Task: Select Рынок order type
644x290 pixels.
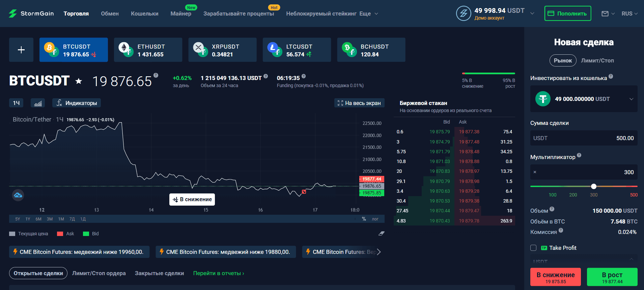Action: pyautogui.click(x=563, y=60)
